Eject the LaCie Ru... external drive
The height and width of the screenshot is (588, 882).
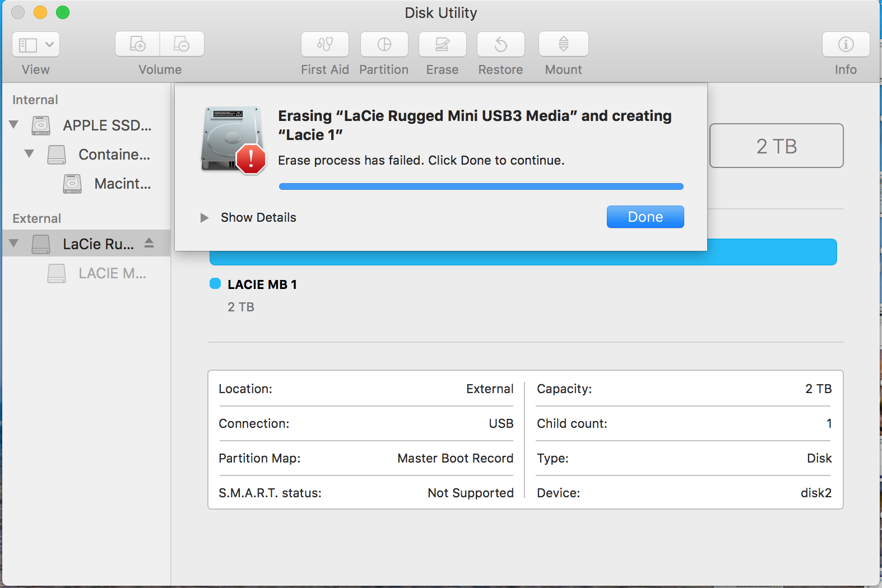click(149, 243)
